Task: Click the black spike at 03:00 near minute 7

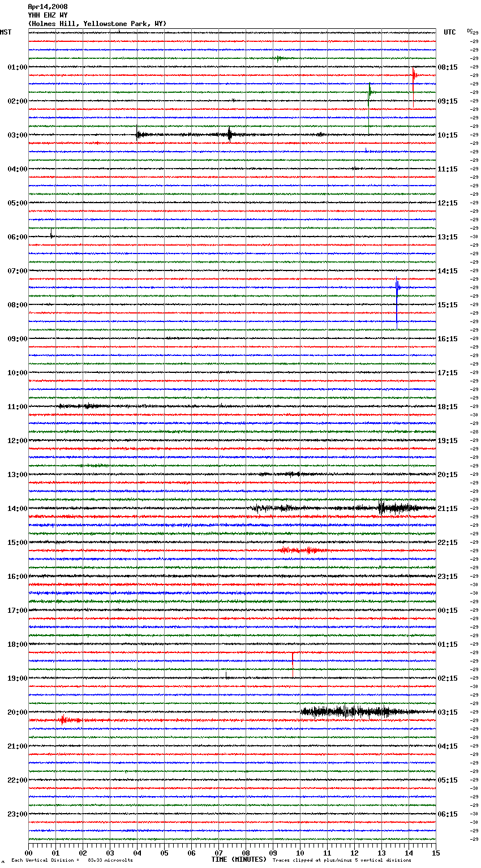Action: pos(229,134)
